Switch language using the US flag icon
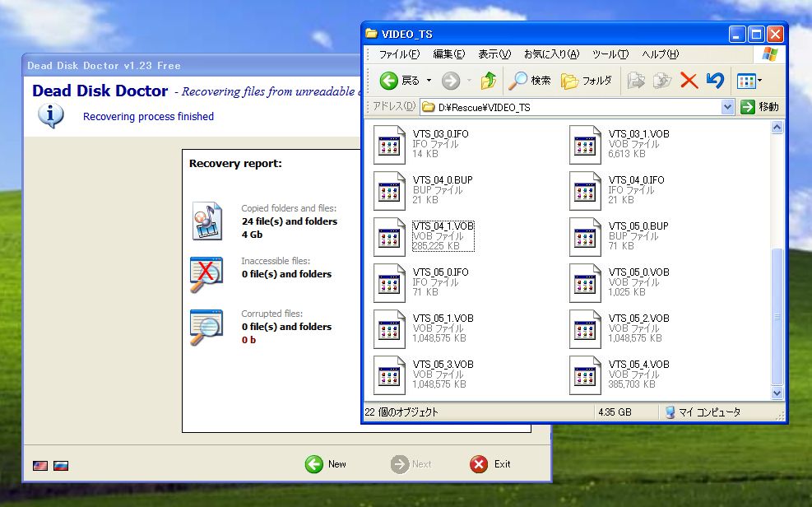This screenshot has height=507, width=812. 40,466
